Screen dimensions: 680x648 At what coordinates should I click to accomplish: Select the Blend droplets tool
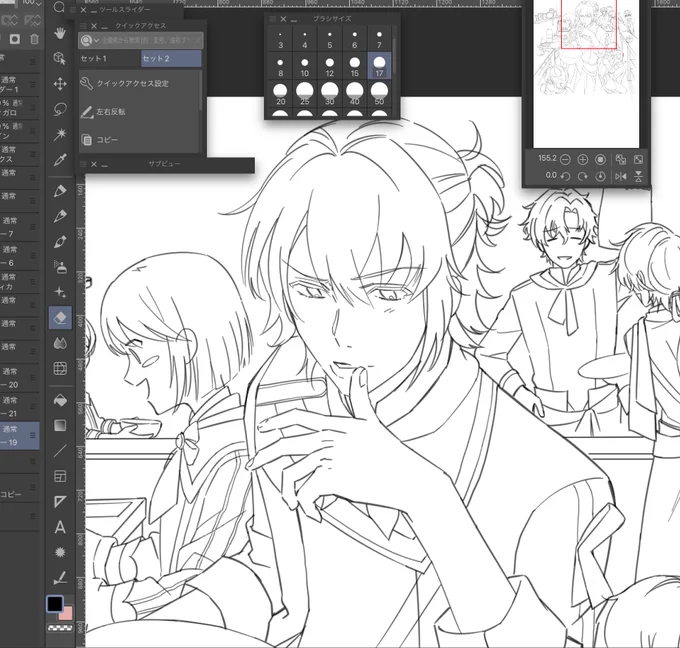click(x=60, y=343)
